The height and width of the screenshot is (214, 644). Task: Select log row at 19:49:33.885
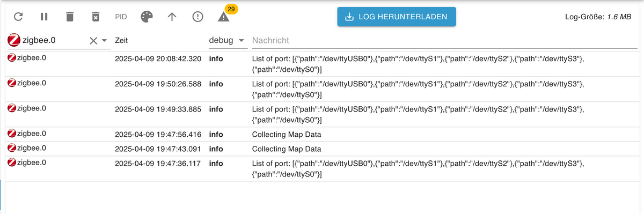tap(322, 114)
